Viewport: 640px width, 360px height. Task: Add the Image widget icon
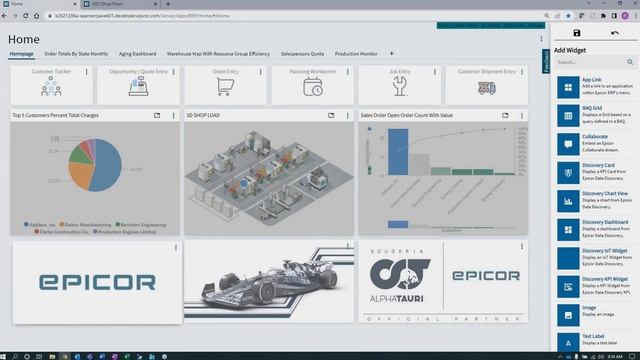click(x=568, y=315)
